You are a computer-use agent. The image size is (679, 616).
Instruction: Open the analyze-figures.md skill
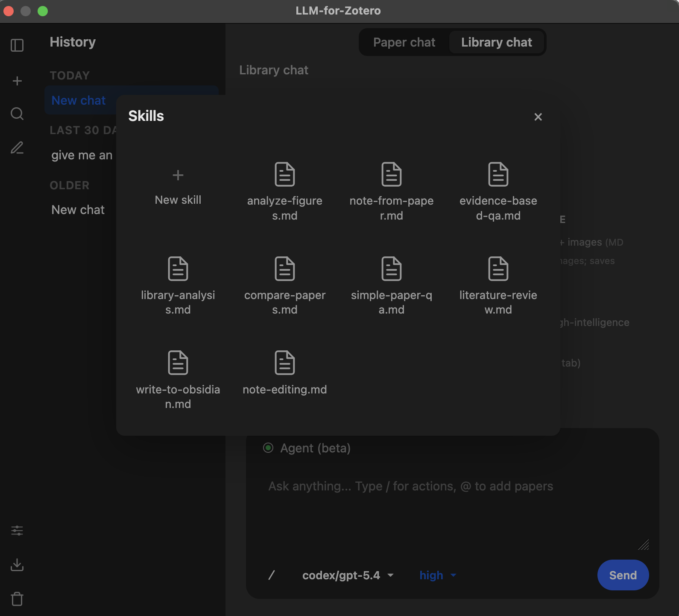pyautogui.click(x=285, y=191)
